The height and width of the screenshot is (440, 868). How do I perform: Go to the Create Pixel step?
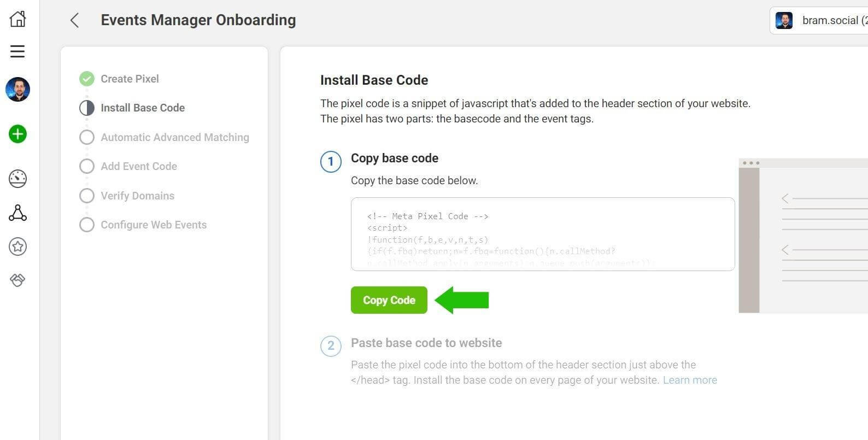click(x=130, y=79)
